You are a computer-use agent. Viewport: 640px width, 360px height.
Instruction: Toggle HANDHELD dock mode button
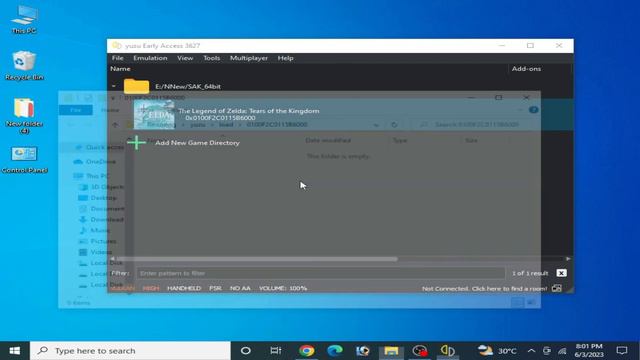pyautogui.click(x=184, y=288)
